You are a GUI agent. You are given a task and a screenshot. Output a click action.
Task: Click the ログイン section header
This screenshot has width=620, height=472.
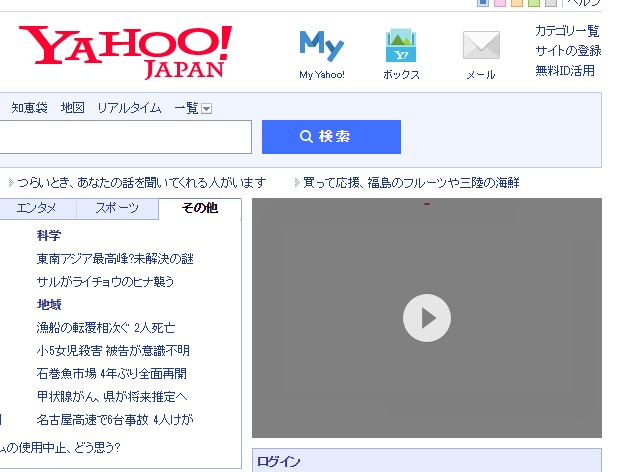pos(279,461)
